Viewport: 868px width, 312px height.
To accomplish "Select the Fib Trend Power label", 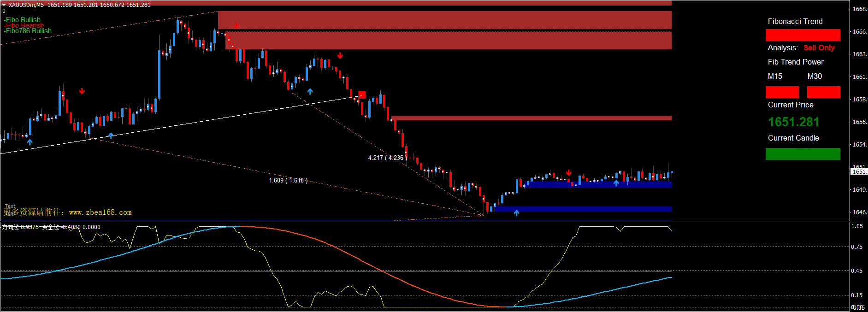I will 796,62.
